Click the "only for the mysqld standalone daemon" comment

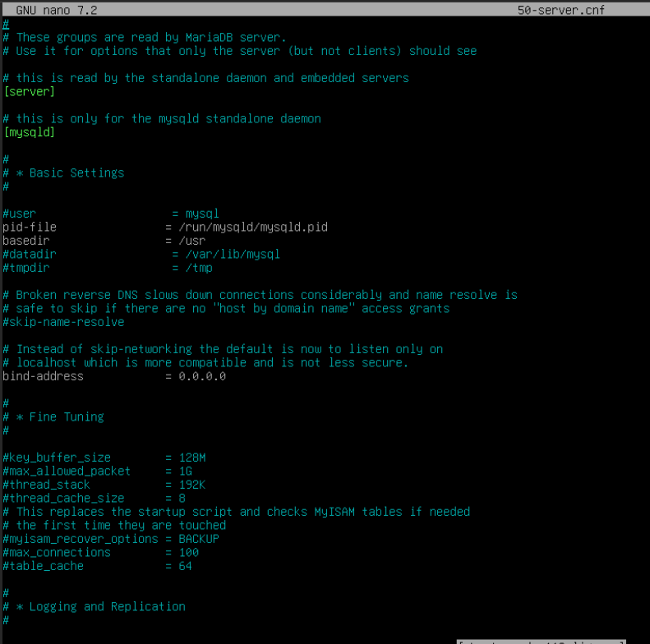click(x=162, y=118)
